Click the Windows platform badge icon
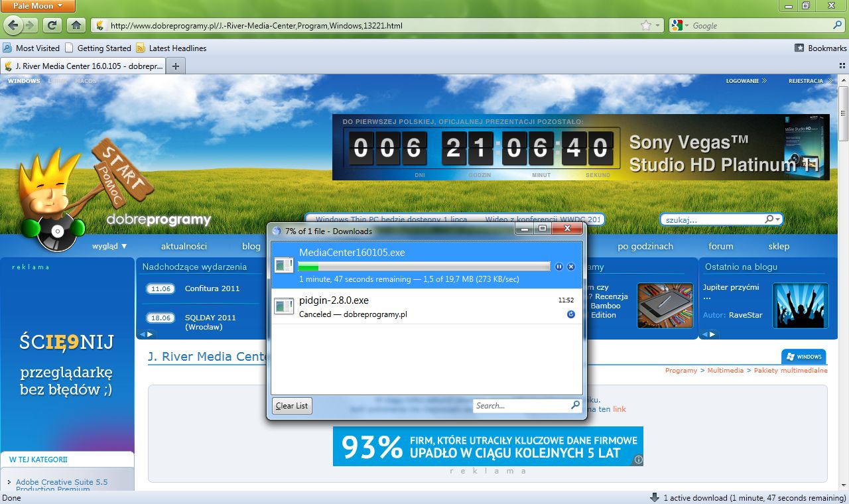This screenshot has width=849, height=504. point(803,357)
